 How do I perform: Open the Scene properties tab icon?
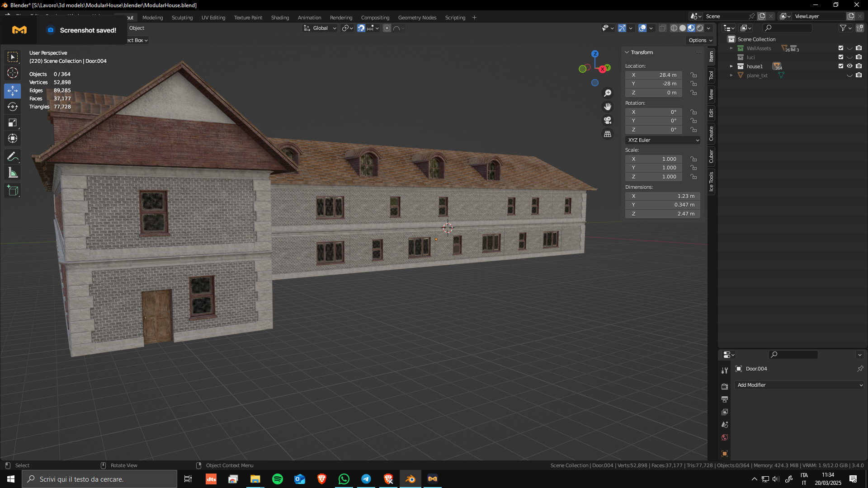725,425
